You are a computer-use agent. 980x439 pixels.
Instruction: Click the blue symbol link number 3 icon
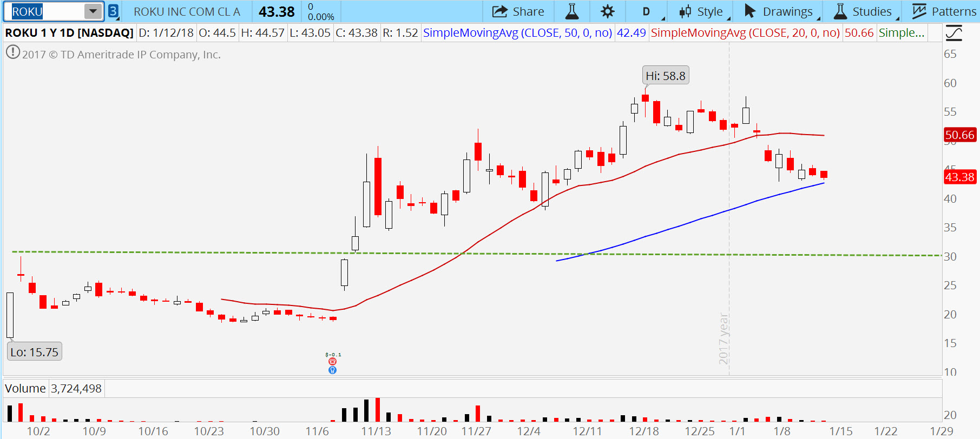113,11
